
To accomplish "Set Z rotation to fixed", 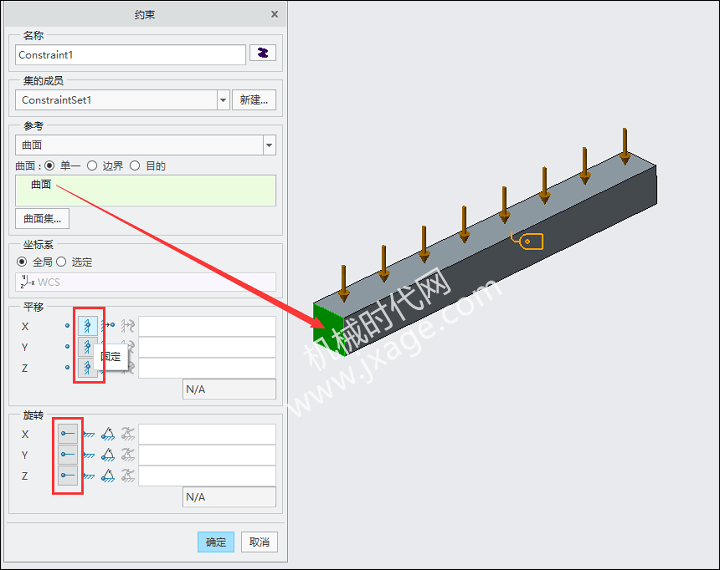I will [89, 476].
